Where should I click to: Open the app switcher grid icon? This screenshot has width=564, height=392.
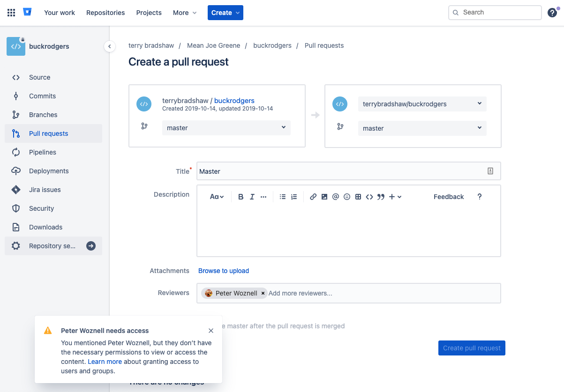pyautogui.click(x=11, y=13)
